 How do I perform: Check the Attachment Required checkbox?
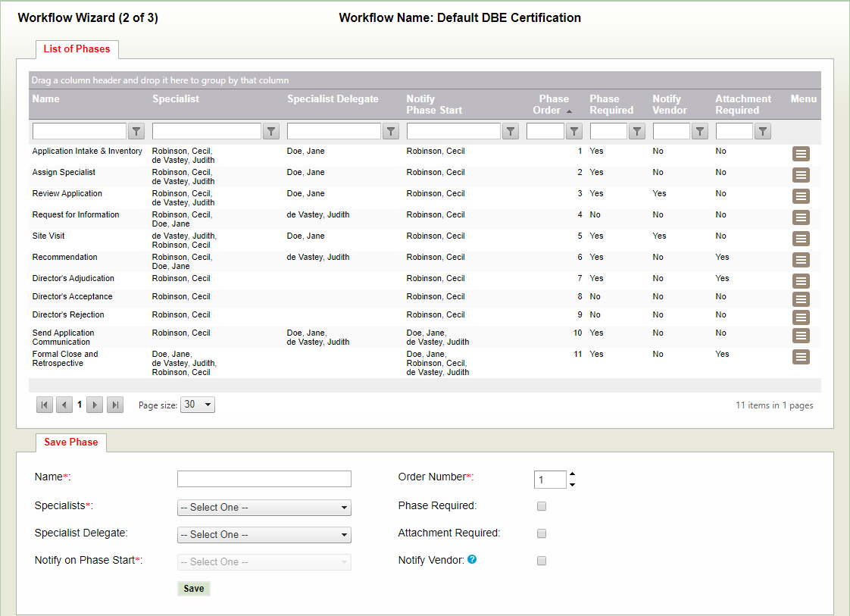pos(542,533)
